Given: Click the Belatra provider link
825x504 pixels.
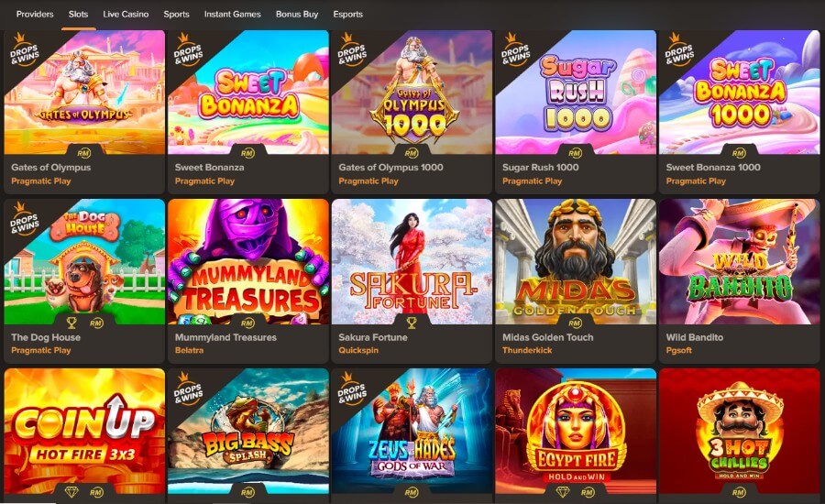Looking at the screenshot, I should [x=189, y=350].
